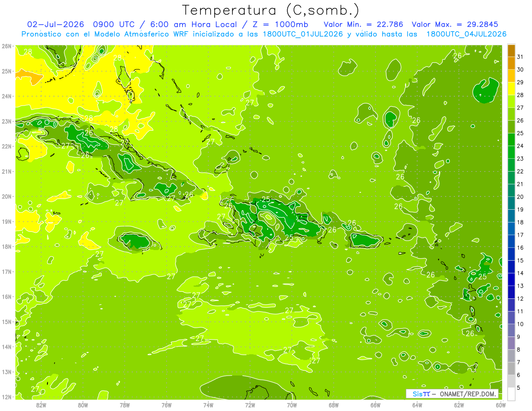Pick the blue swatch between 12 and 13
Image resolution: width=532 pixels, height=411 pixels.
[x=511, y=292]
